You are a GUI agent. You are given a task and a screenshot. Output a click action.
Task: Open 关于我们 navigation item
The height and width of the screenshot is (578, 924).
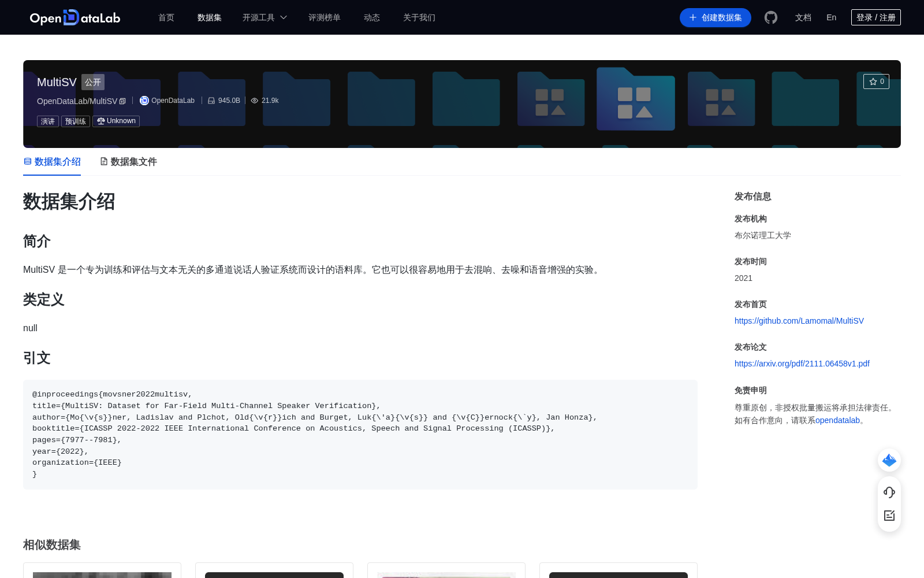(419, 17)
